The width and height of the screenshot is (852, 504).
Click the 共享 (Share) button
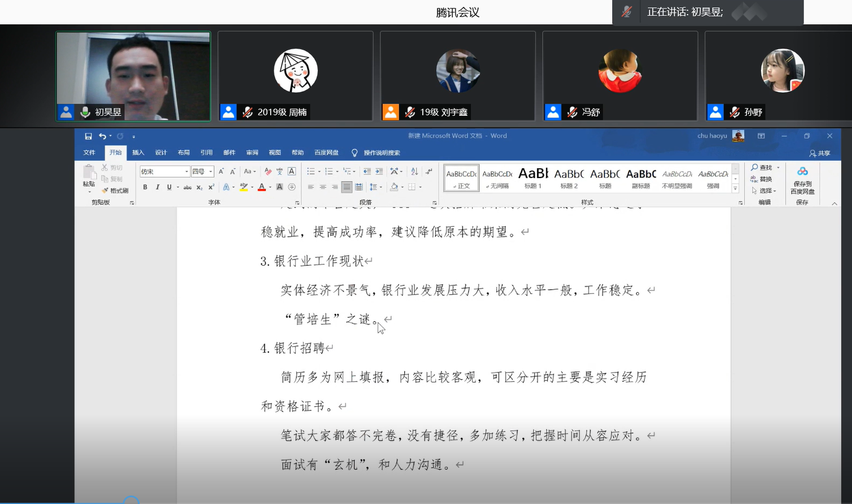[820, 153]
